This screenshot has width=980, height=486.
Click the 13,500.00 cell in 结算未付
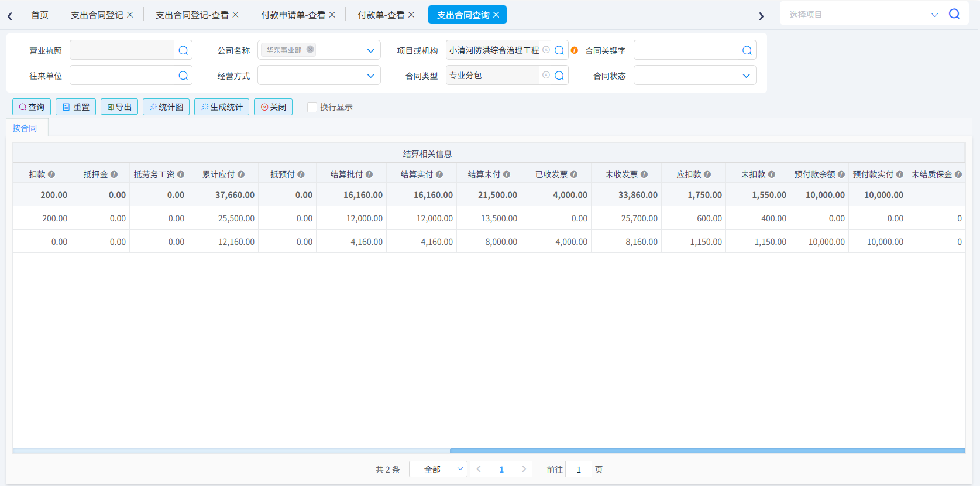pos(489,218)
